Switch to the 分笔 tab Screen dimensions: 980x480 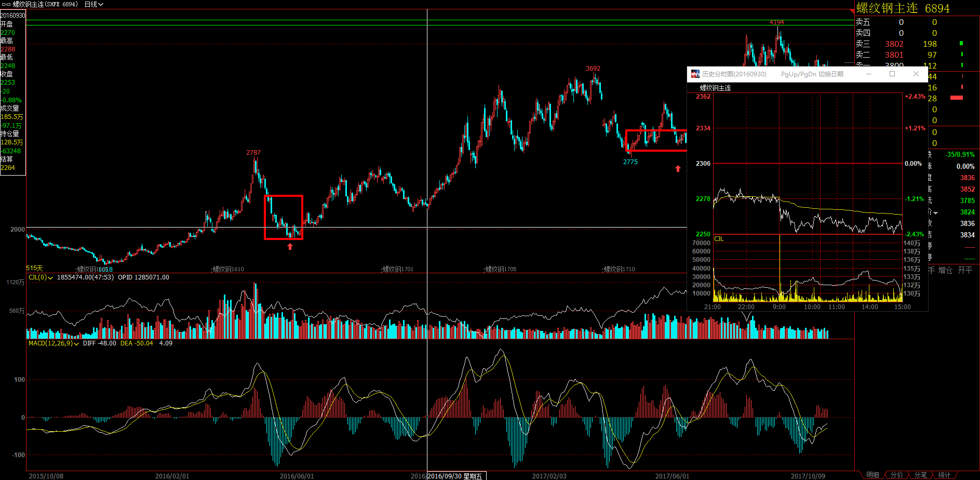click(921, 475)
